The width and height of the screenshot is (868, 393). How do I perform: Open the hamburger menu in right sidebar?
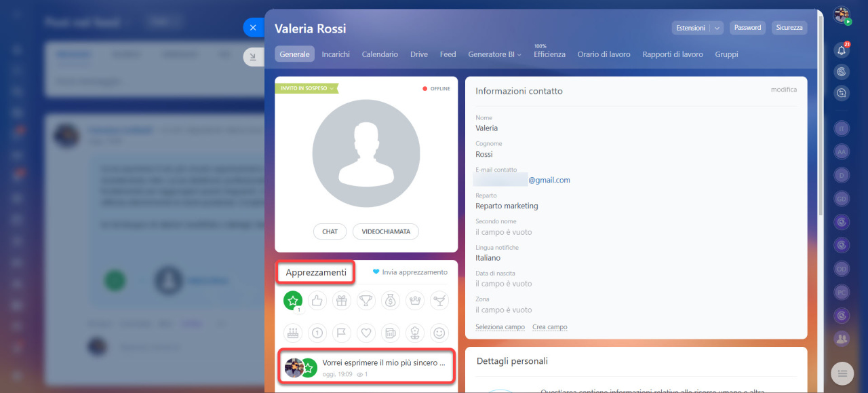(x=842, y=373)
